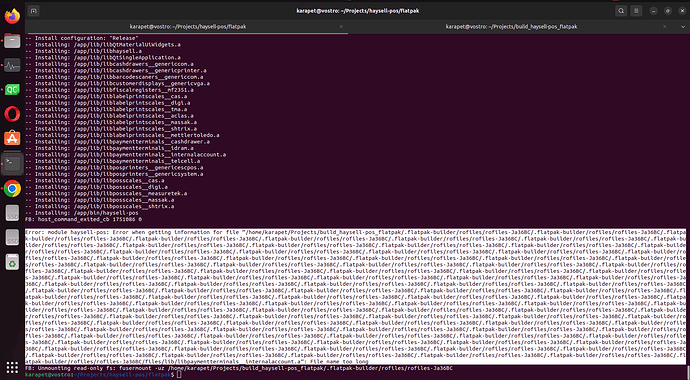Click the line installing libpaymentterminals__idram.a
Screen dimensions: 690x380
109,148
